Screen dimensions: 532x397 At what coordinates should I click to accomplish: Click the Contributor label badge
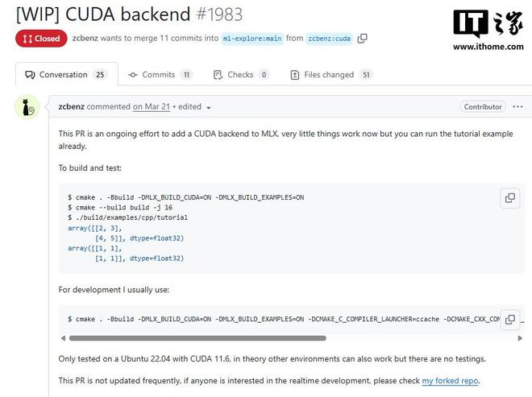[x=483, y=106]
